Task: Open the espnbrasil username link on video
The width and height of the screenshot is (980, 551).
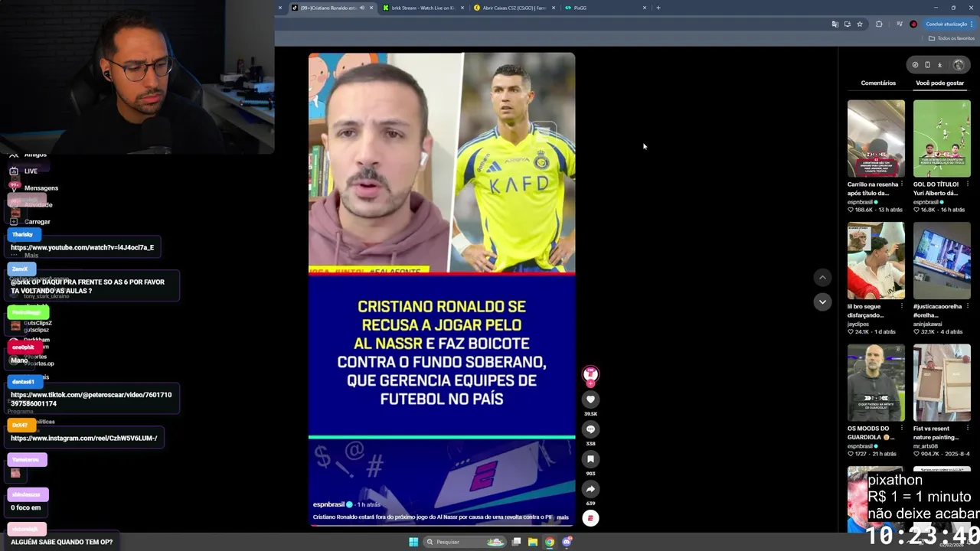Action: 329,505
